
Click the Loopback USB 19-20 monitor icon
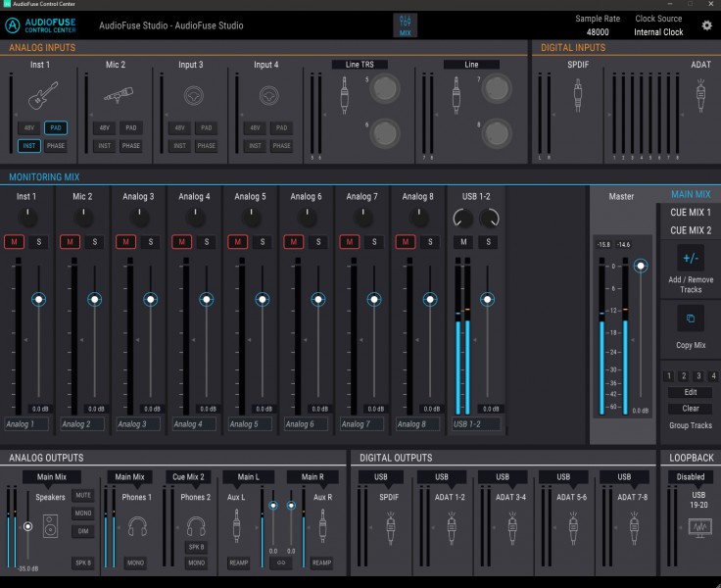[699, 527]
